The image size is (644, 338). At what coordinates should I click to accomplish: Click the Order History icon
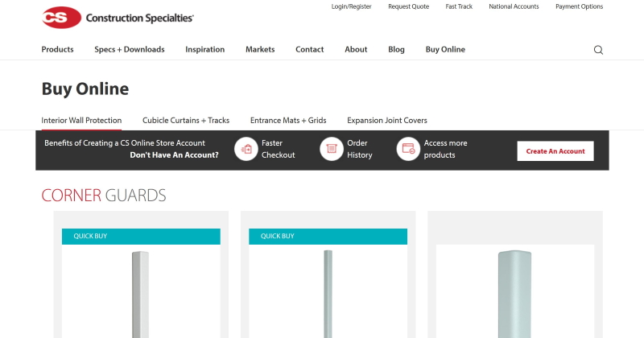pyautogui.click(x=332, y=149)
